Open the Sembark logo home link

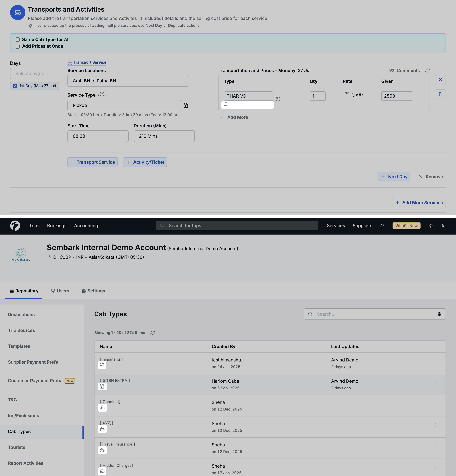(15, 226)
